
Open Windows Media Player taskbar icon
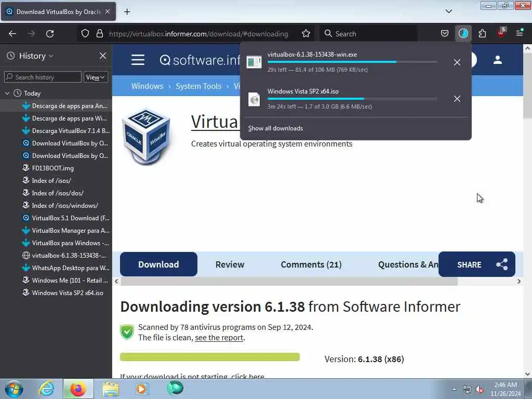point(141,389)
